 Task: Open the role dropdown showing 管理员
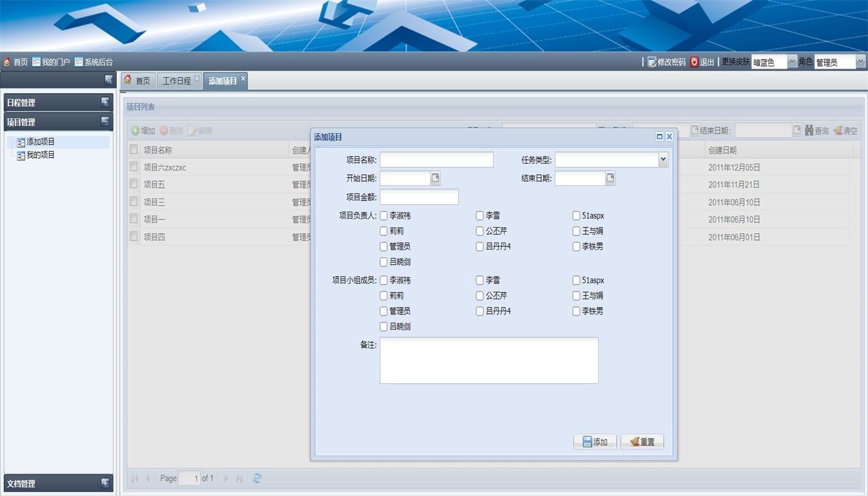coord(861,62)
